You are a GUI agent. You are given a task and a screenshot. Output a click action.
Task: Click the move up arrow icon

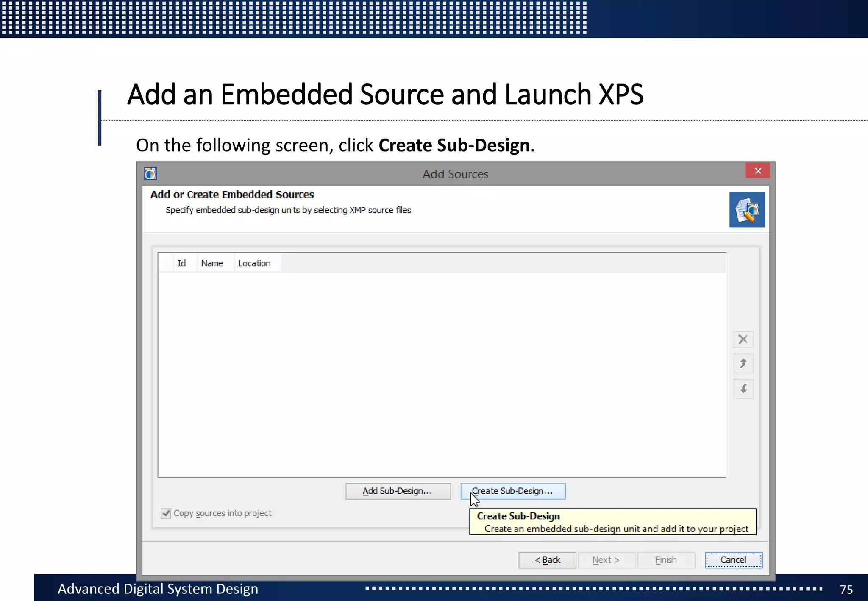coord(743,364)
